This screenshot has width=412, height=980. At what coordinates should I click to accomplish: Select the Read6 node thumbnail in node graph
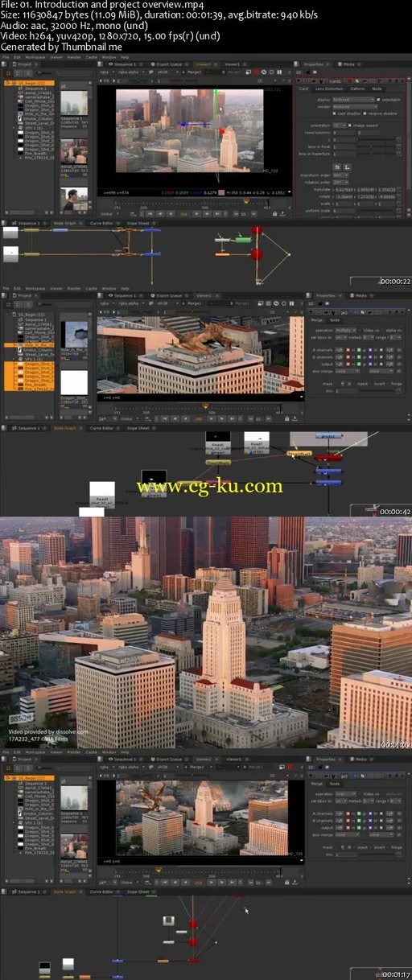coord(217,439)
